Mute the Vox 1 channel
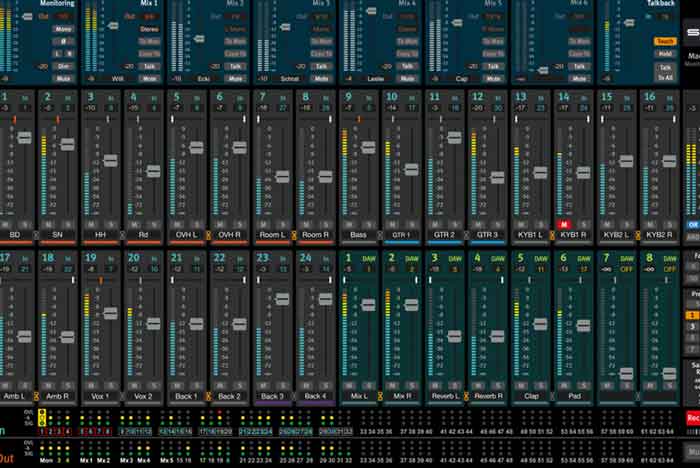Viewport: 700px width, 468px height. point(92,385)
